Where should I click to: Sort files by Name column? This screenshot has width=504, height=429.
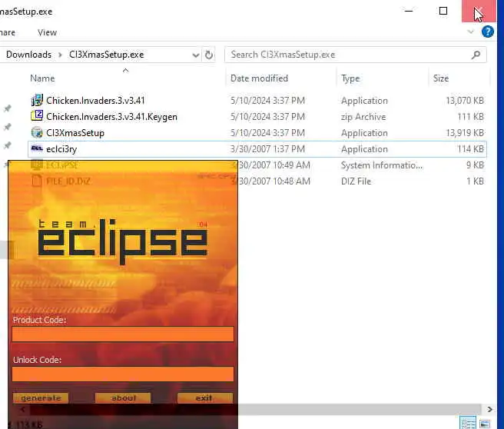click(42, 78)
